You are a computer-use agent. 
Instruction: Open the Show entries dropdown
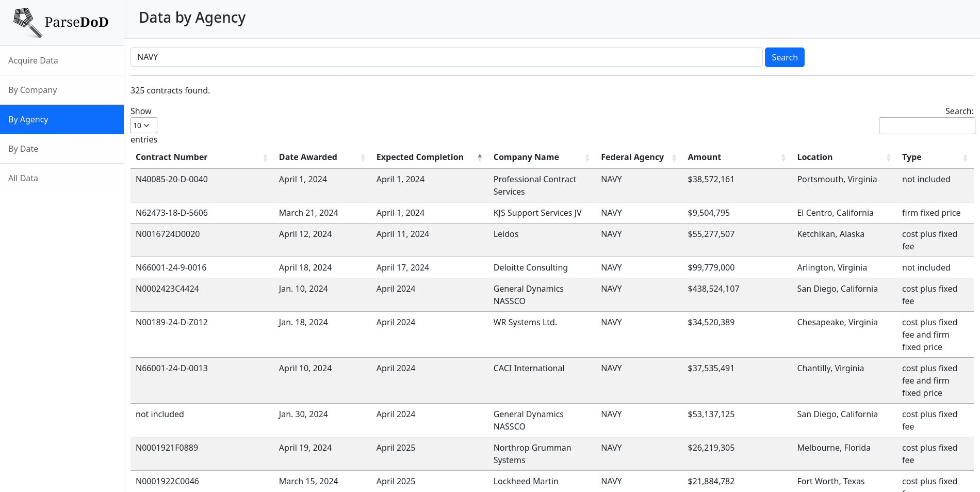point(143,125)
